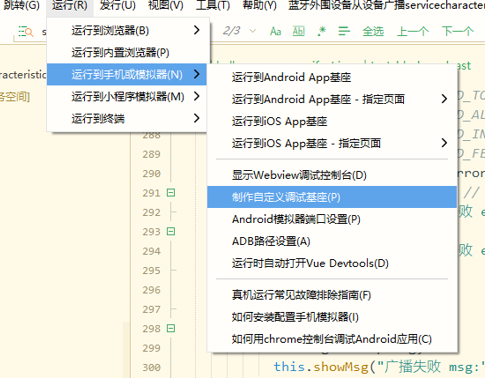
Task: Open 如何安装配置手机模拟器(I)
Action: (x=332, y=317)
